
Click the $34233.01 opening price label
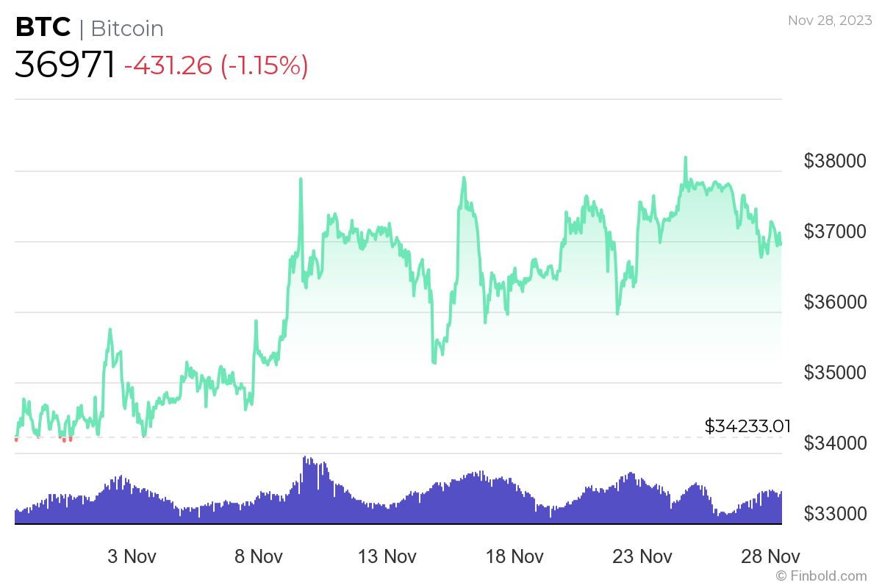[747, 426]
